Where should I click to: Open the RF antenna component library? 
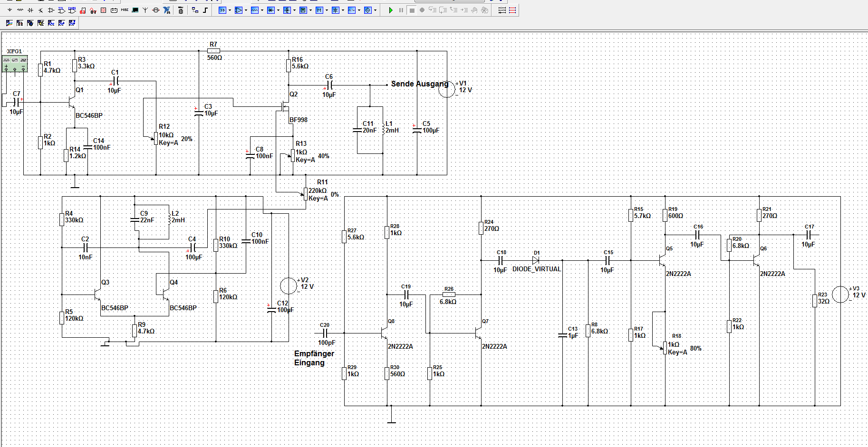tap(145, 10)
